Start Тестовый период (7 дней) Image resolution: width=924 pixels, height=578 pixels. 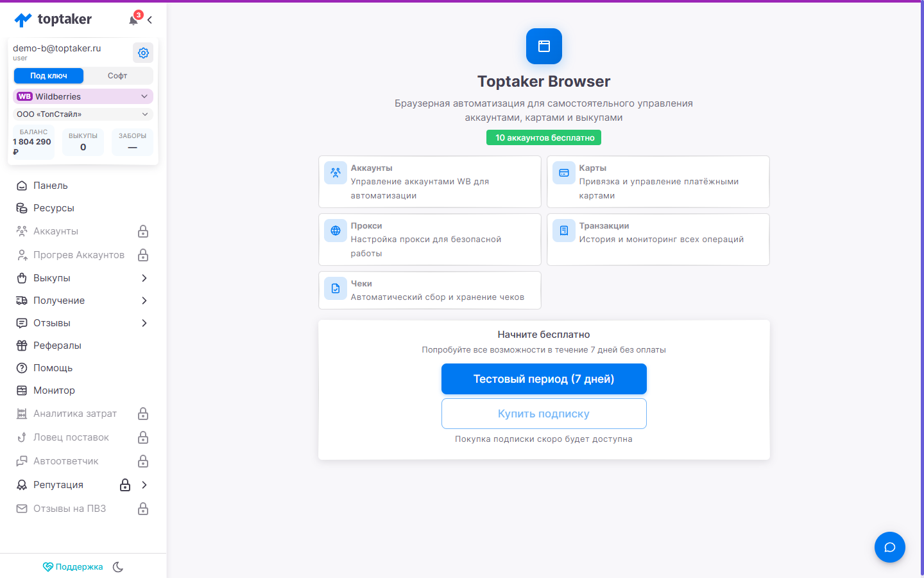point(543,379)
